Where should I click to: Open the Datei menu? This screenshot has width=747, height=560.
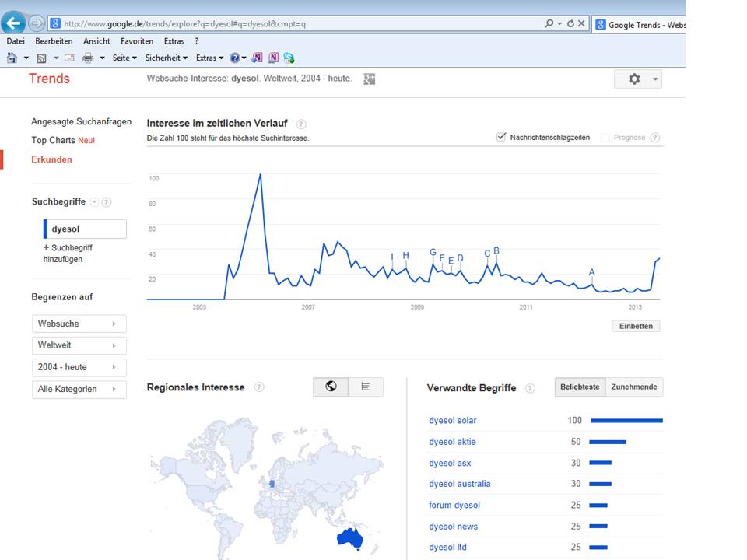coord(16,41)
